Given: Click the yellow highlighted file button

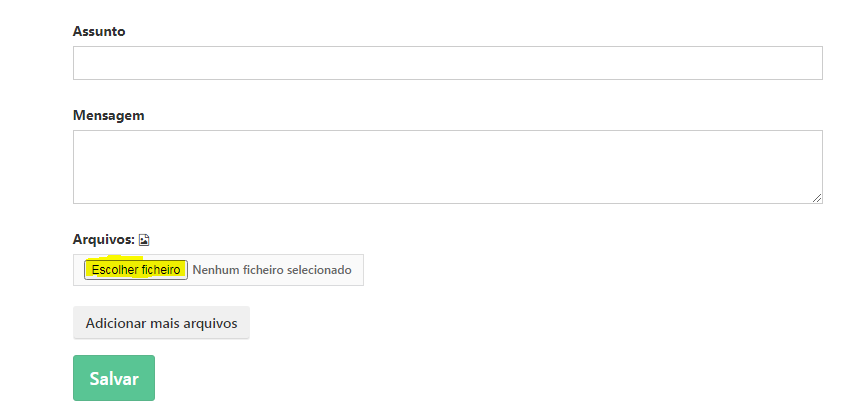Looking at the screenshot, I should click(136, 270).
